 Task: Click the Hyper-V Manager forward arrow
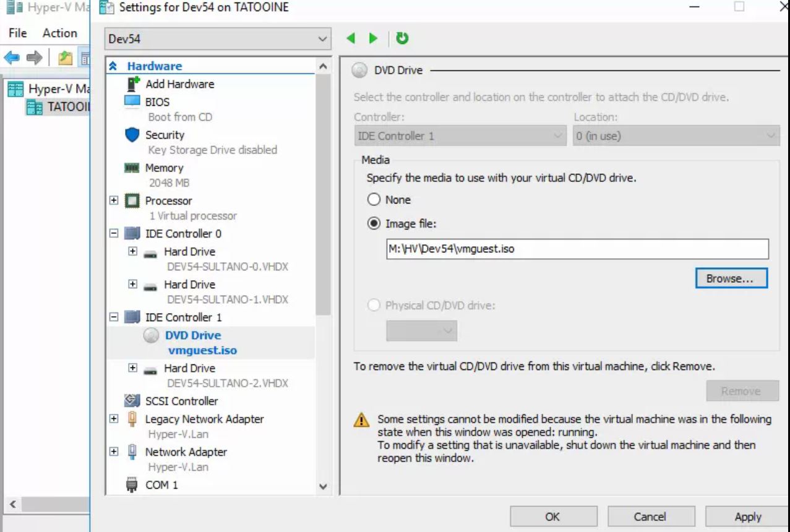point(34,58)
